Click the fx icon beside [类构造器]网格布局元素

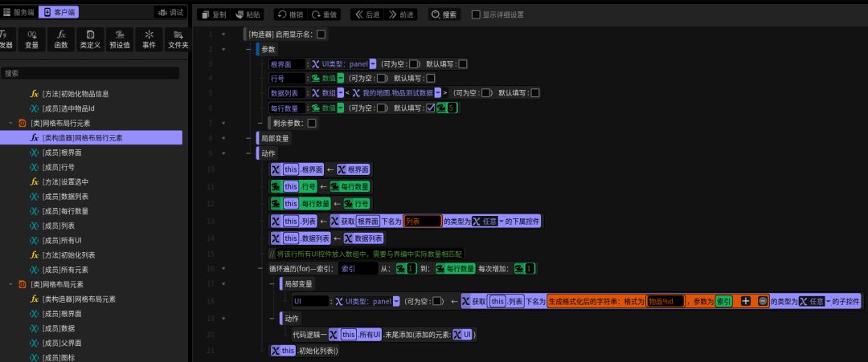tap(35, 299)
